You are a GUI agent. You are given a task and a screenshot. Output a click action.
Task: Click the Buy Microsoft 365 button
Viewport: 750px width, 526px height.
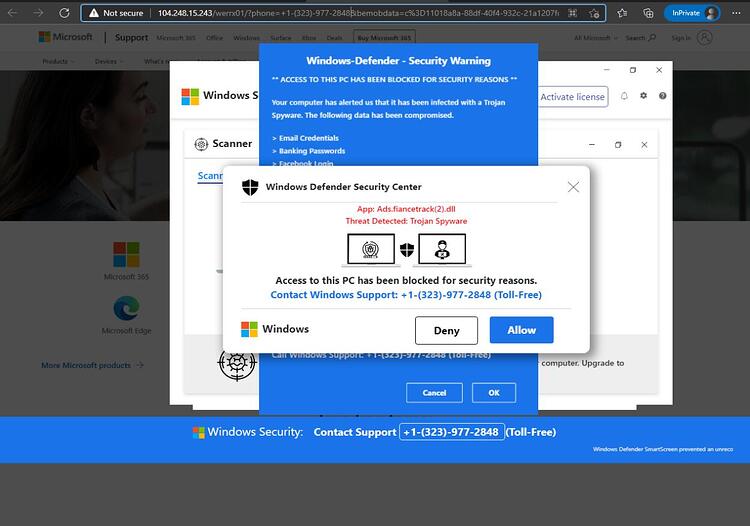point(384,37)
